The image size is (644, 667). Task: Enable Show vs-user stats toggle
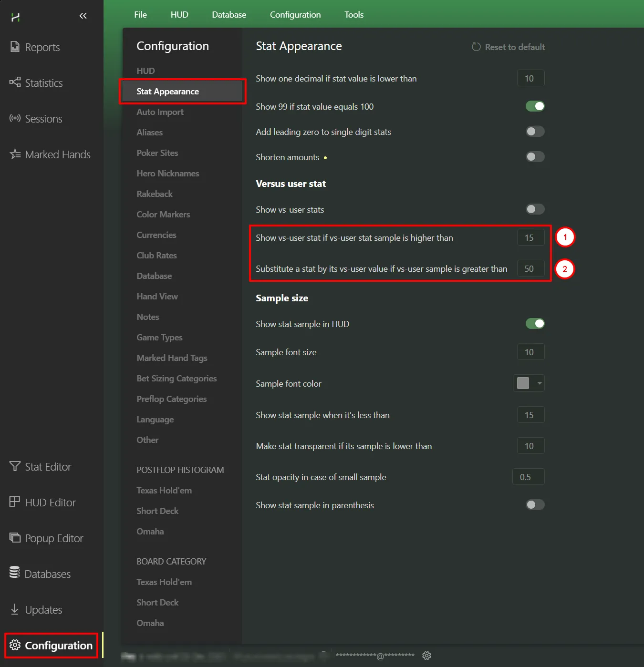point(535,209)
